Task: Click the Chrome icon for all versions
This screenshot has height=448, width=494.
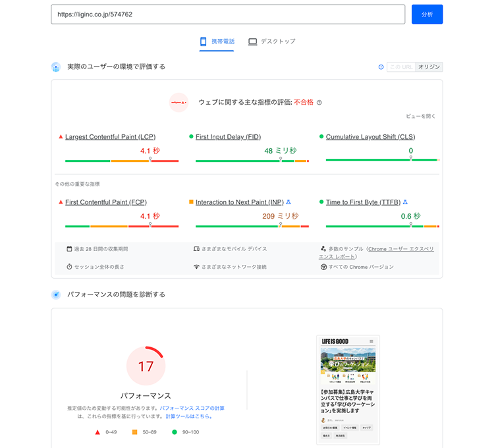Action: pyautogui.click(x=323, y=267)
